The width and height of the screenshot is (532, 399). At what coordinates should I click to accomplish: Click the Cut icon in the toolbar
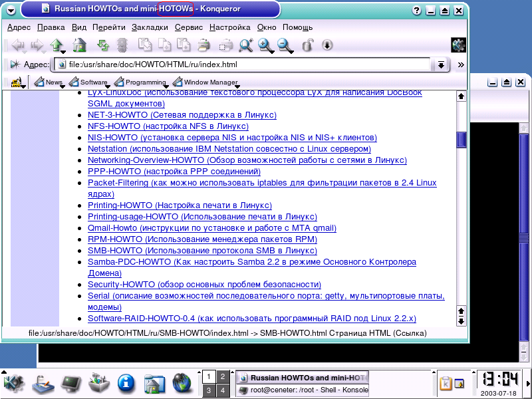click(145, 45)
